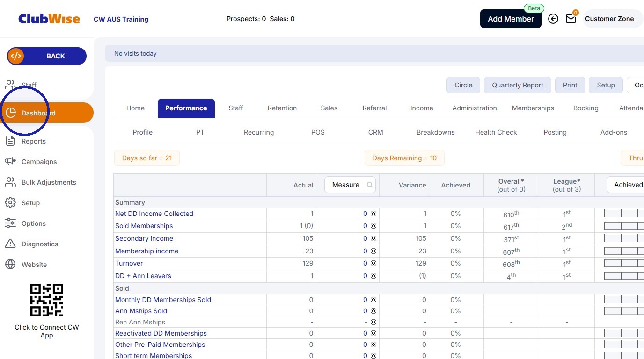
Task: Select Dashboard in the sidebar
Action: [x=47, y=113]
